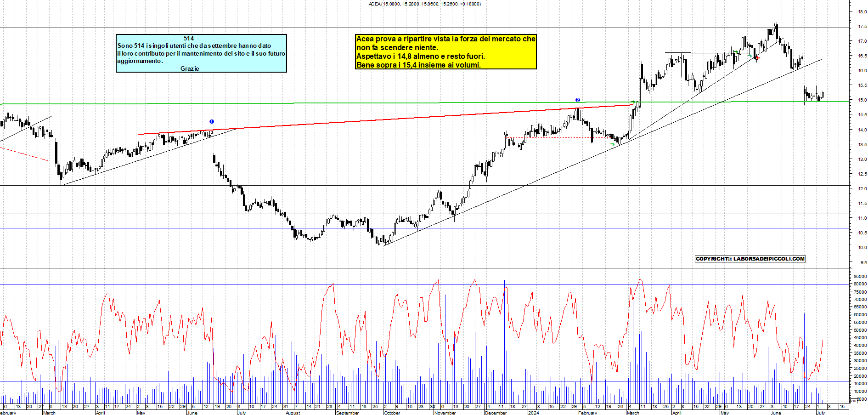The width and height of the screenshot is (868, 415).
Task: Click the 10.0 price axis label
Action: [x=862, y=248]
